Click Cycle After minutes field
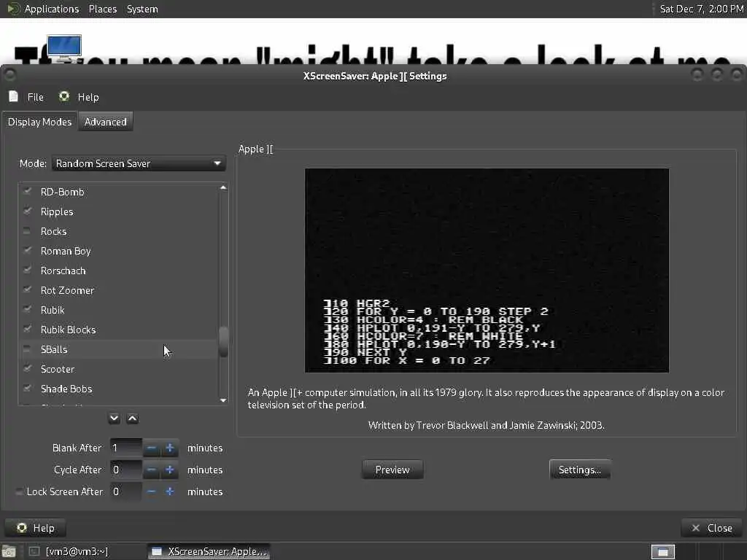This screenshot has height=560, width=747. [x=125, y=470]
